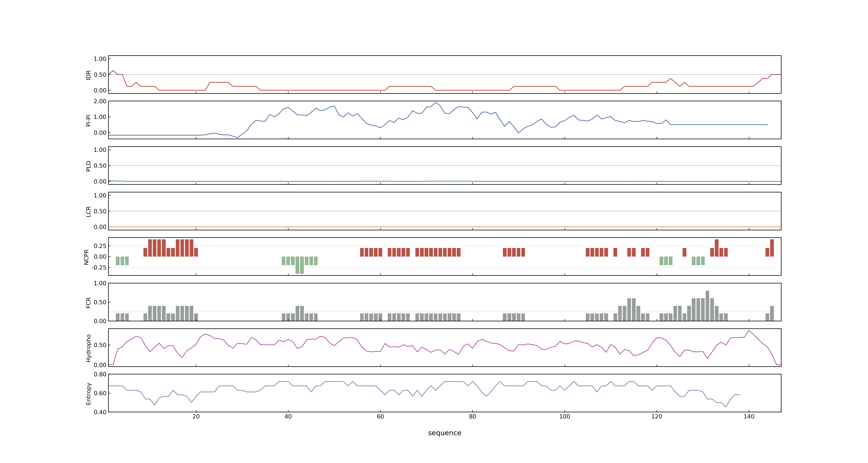This screenshot has width=868, height=463.
Task: Click the Entropy axis label
Action: 88,393
